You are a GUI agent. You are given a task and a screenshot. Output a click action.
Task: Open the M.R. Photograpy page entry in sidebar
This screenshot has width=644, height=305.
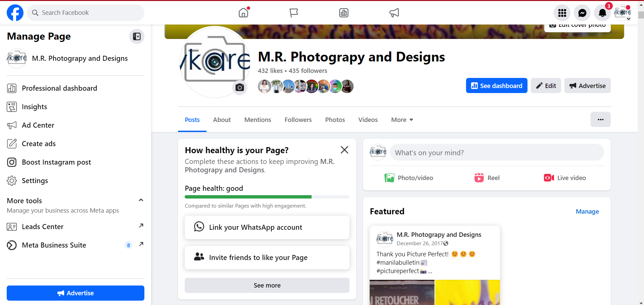click(76, 58)
